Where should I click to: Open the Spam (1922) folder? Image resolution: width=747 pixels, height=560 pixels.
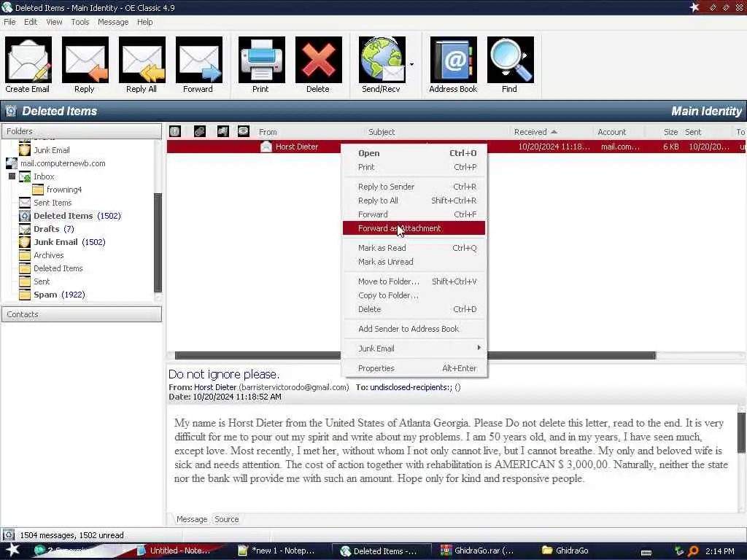(x=59, y=295)
